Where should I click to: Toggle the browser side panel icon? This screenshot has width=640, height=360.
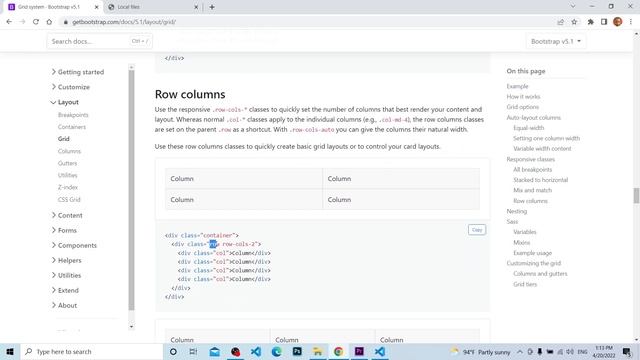(604, 22)
